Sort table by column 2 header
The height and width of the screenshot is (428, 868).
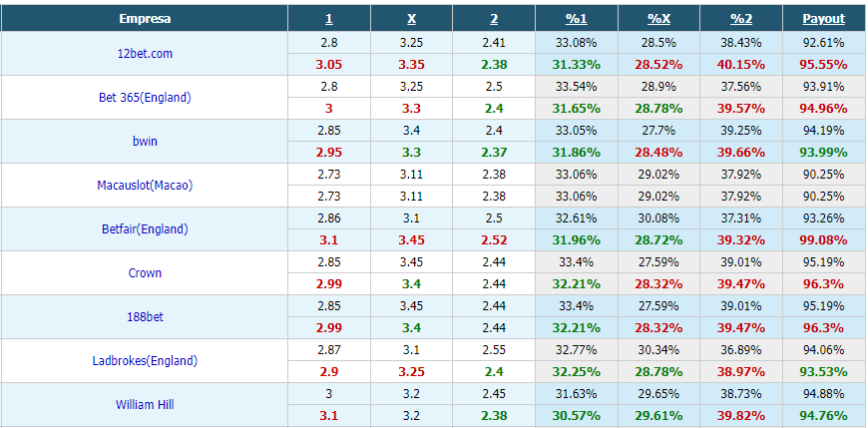[494, 18]
